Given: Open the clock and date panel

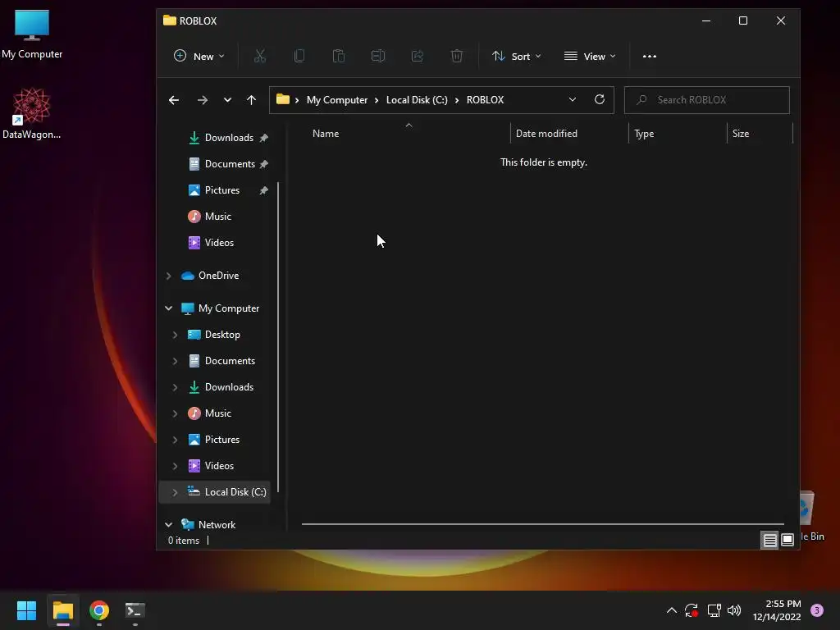Looking at the screenshot, I should pyautogui.click(x=778, y=610).
